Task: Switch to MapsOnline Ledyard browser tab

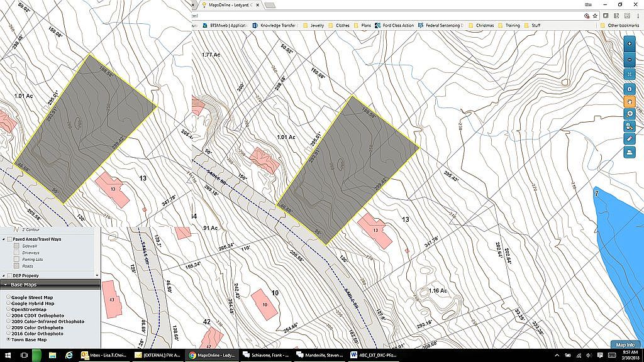Action: 226,5
